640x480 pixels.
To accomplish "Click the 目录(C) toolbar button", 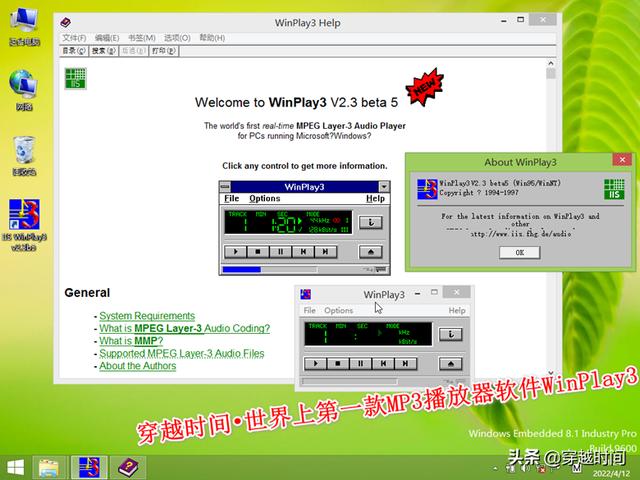I will (74, 51).
